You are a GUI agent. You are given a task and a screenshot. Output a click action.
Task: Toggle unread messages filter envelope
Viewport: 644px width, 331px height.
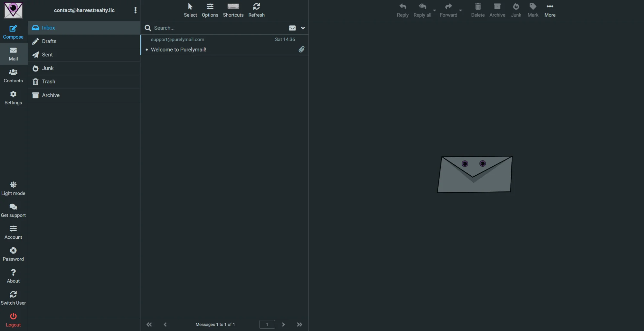[292, 28]
